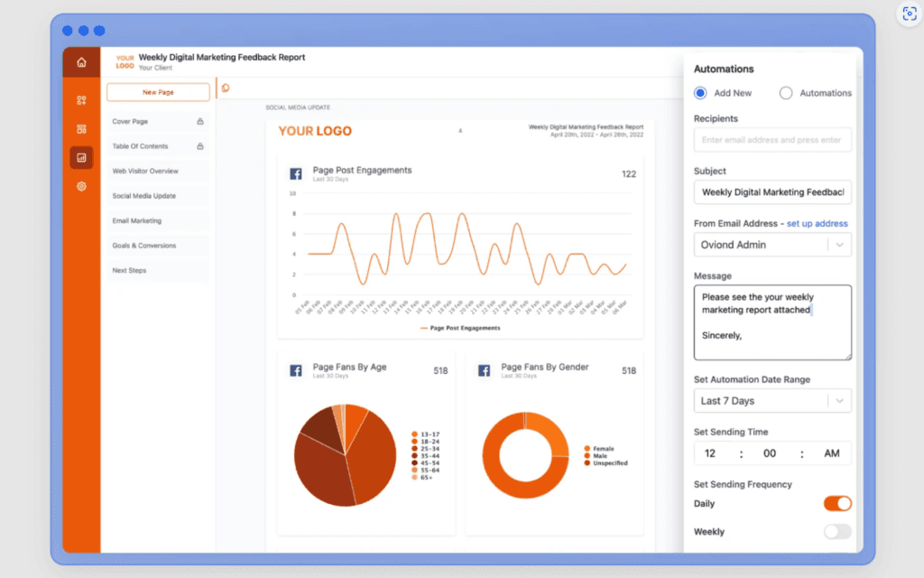Open the Home icon in orange sidebar

tap(81, 62)
